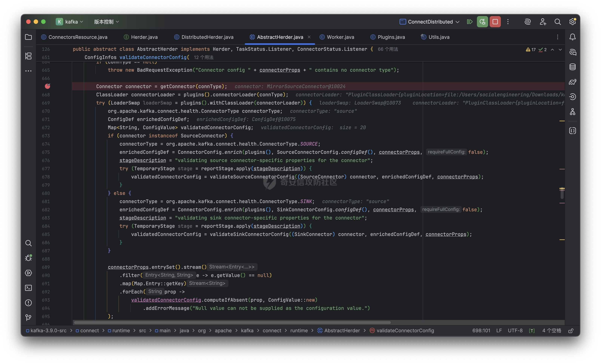
Task: Open the 4 个空格 indent settings
Action: click(x=552, y=331)
